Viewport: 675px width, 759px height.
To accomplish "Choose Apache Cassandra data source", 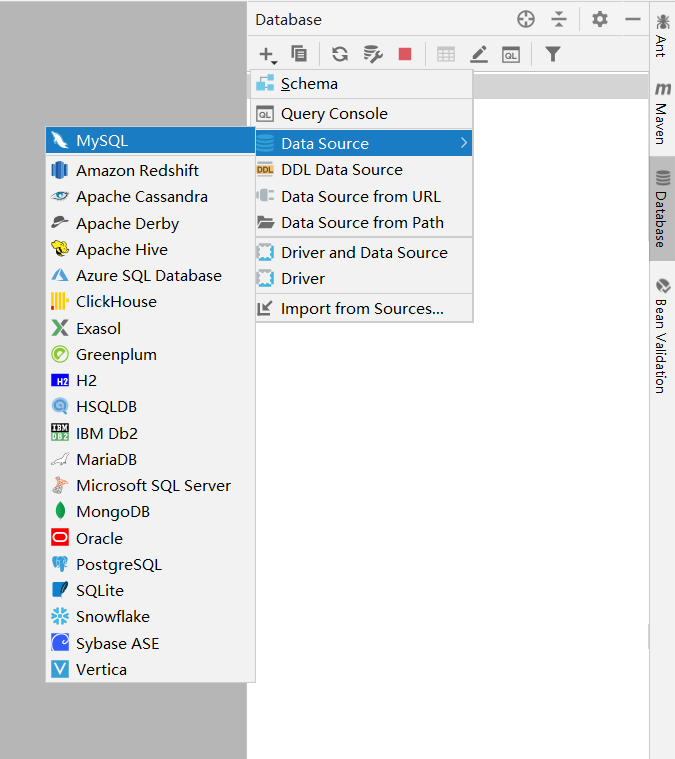I will click(151, 197).
